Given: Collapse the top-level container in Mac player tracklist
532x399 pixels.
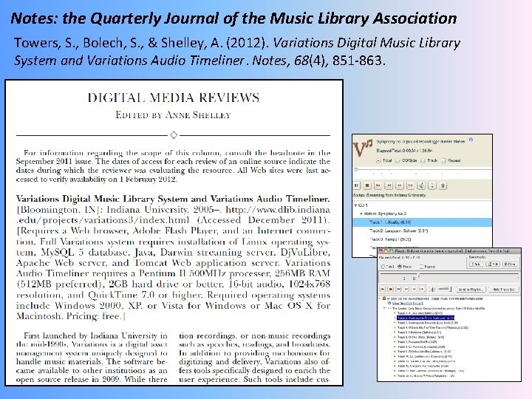Looking at the screenshot, I should [x=380, y=299].
